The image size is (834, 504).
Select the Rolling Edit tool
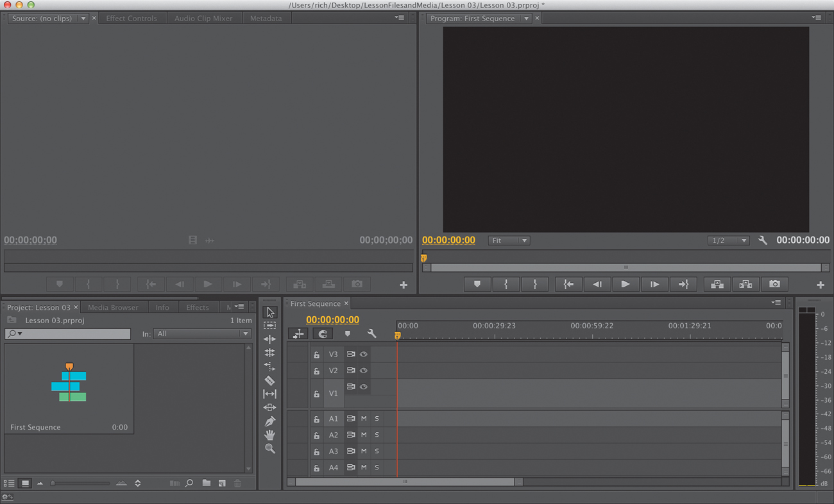270,353
